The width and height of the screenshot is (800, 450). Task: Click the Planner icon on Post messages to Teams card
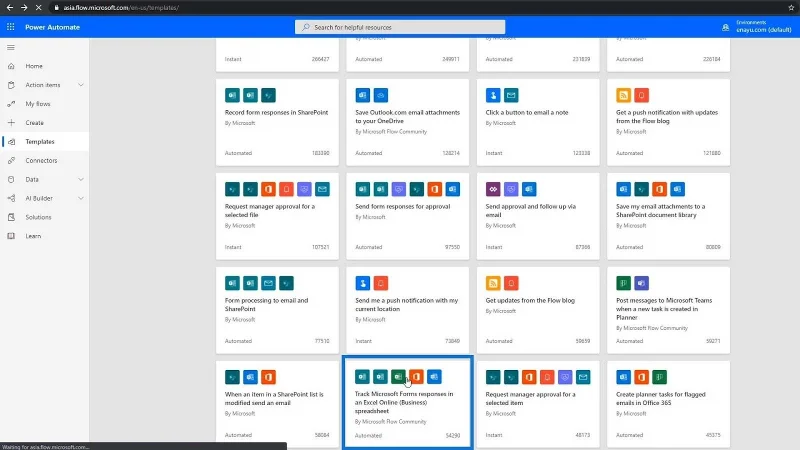tap(623, 283)
